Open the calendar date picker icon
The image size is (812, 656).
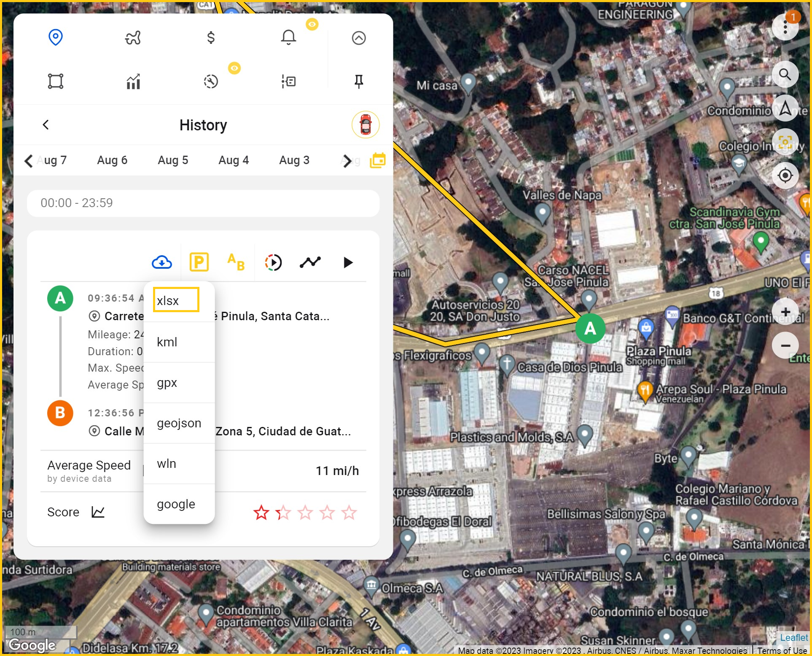point(378,160)
